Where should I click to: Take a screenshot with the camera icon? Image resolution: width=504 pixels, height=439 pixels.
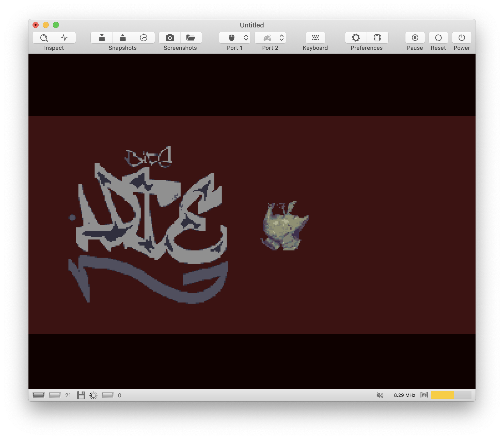coord(170,38)
